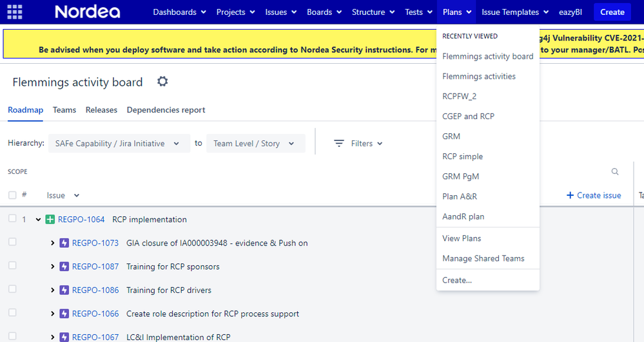Open the Dashboards menu

pos(179,12)
